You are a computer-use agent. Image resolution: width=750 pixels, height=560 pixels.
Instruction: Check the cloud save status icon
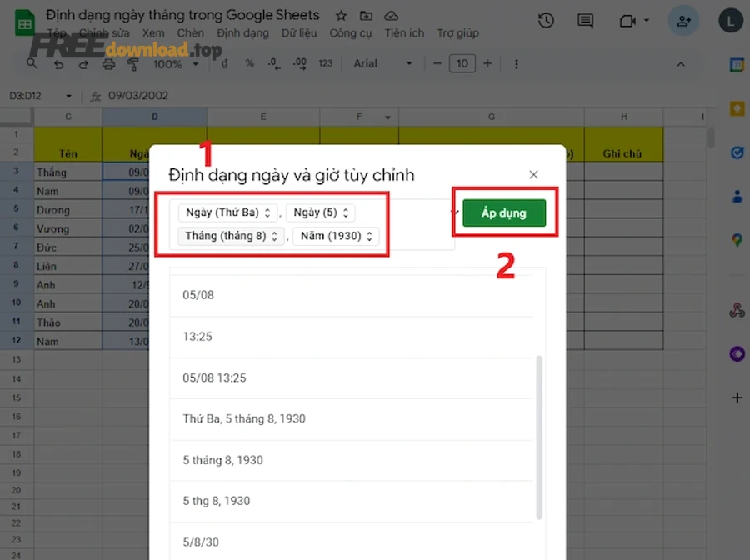(392, 16)
